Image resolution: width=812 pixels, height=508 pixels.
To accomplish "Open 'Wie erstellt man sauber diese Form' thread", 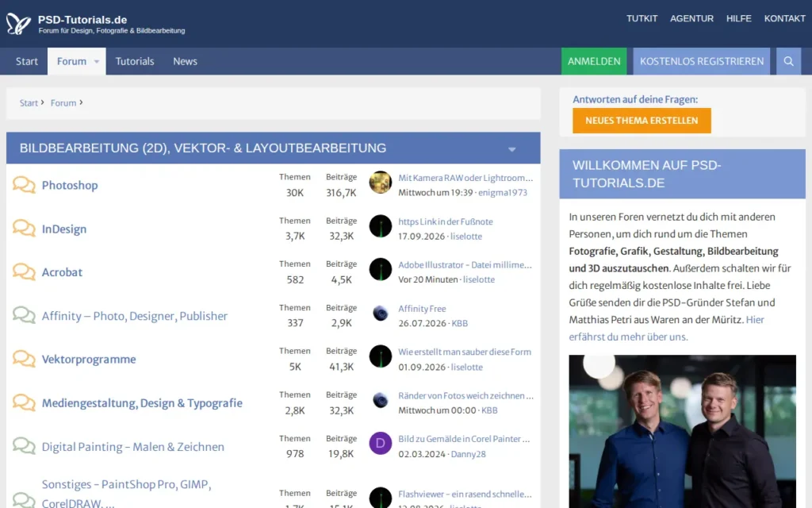I will click(x=464, y=352).
